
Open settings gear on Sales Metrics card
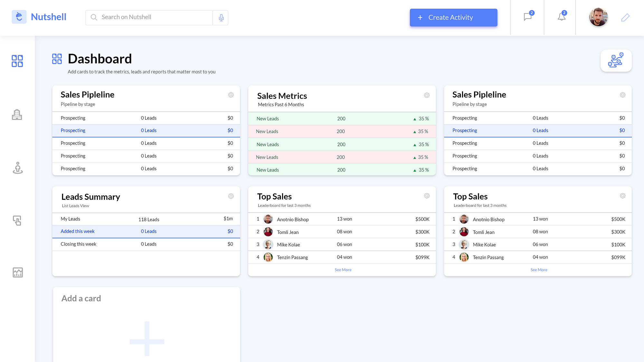[427, 95]
